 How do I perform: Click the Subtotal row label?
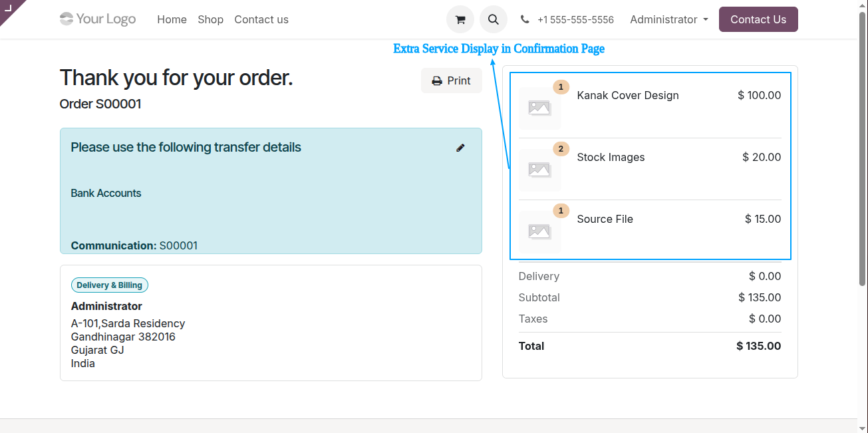point(539,297)
